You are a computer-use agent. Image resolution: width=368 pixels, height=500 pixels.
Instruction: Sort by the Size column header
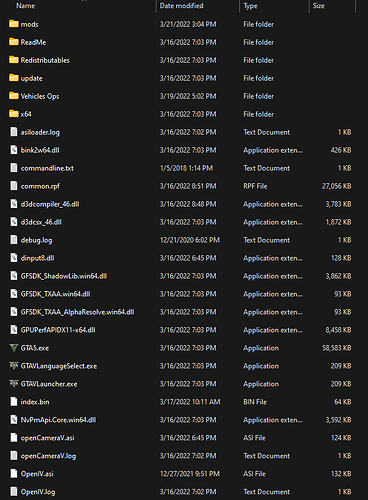[x=319, y=6]
